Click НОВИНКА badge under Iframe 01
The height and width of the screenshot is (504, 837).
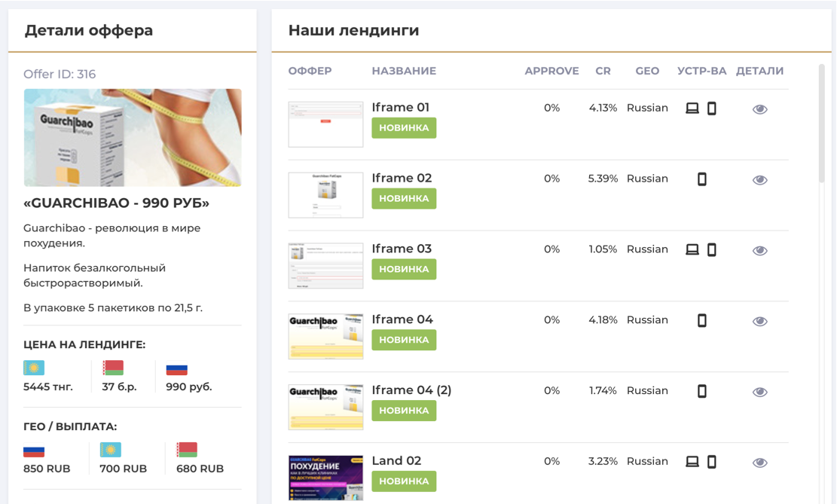pyautogui.click(x=404, y=128)
